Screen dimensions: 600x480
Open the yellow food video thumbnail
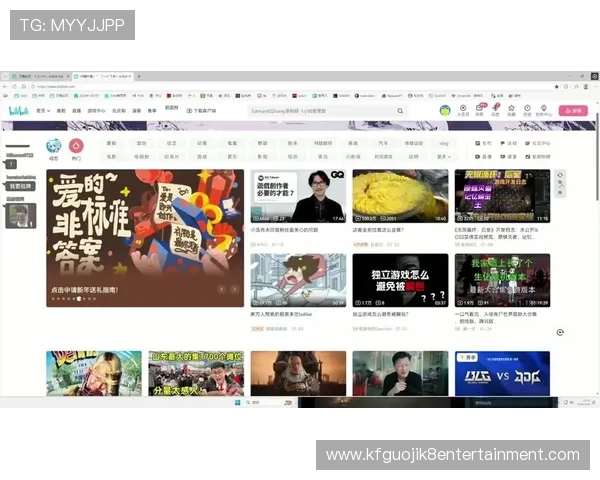pos(400,196)
